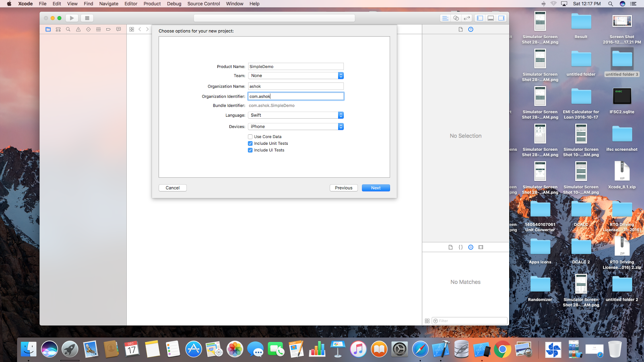The height and width of the screenshot is (362, 644).
Task: Toggle the Utilities panel visibility
Action: point(502,18)
